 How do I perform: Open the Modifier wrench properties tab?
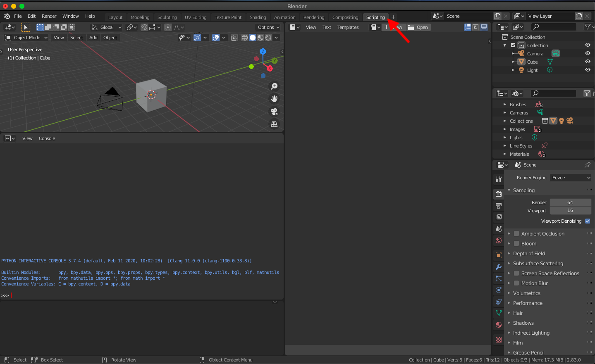(499, 267)
